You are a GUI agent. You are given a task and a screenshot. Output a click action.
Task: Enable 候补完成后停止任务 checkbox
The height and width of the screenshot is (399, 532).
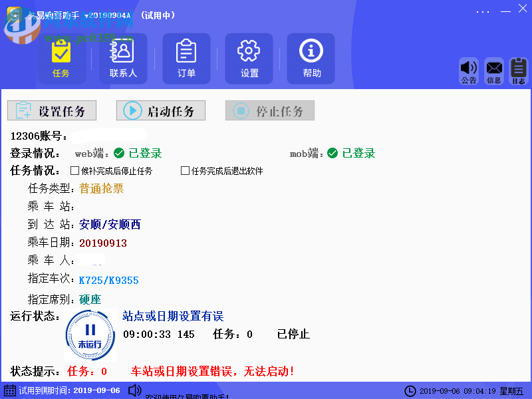(x=76, y=170)
